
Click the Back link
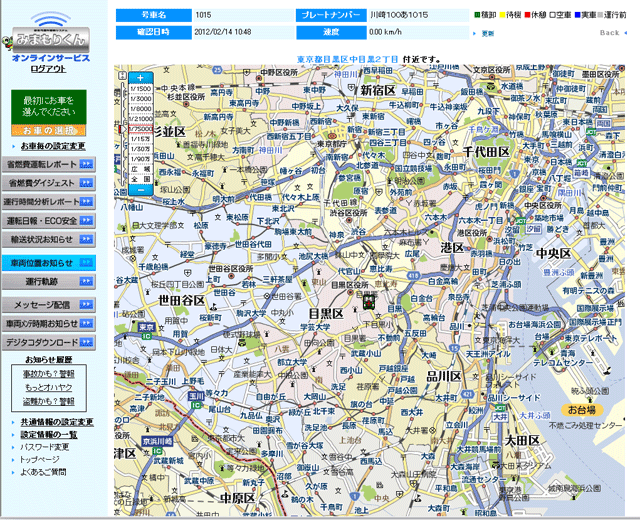(610, 33)
